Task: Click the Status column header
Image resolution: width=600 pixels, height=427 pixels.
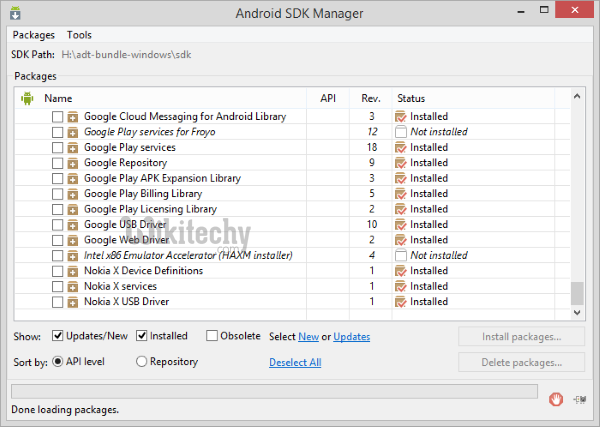Action: click(411, 98)
